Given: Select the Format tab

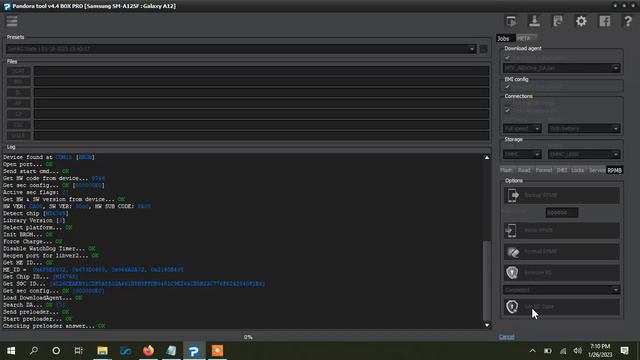Looking at the screenshot, I should coord(544,170).
